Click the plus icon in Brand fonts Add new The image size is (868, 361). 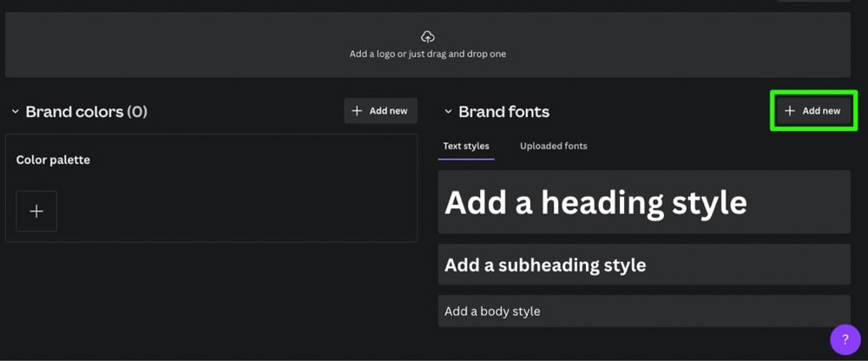(x=790, y=111)
